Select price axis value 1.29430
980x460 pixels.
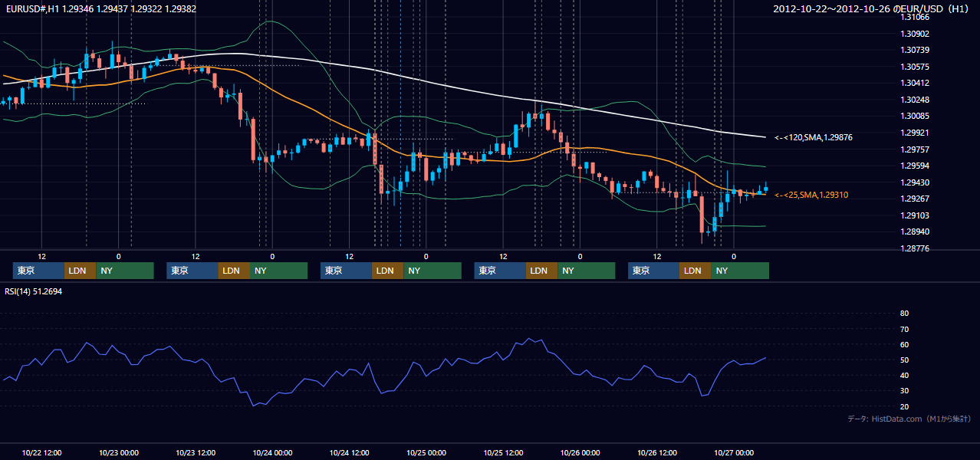pyautogui.click(x=914, y=182)
